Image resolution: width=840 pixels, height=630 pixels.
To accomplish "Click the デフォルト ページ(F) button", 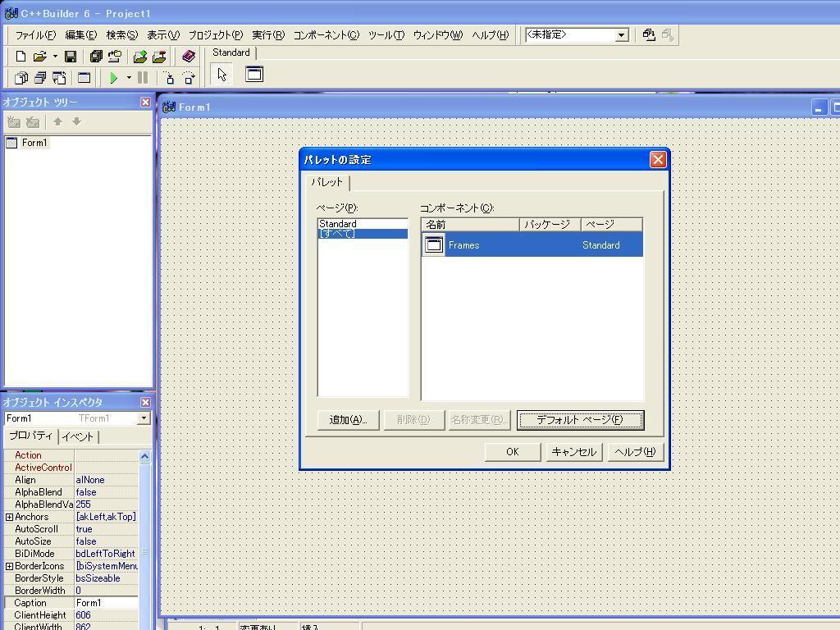I will 580,420.
